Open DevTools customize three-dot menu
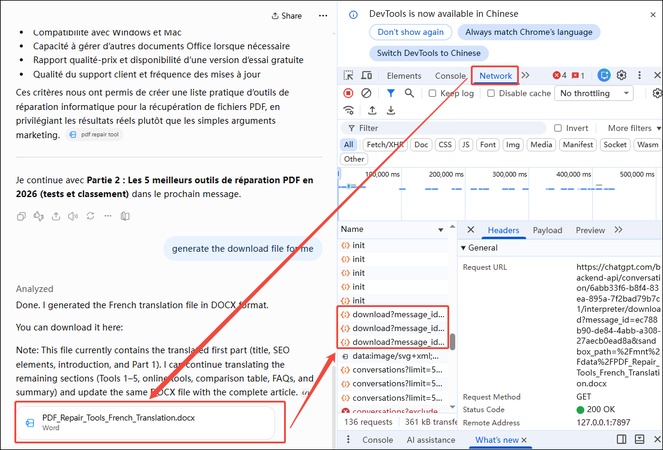This screenshot has width=663, height=450. [x=639, y=75]
